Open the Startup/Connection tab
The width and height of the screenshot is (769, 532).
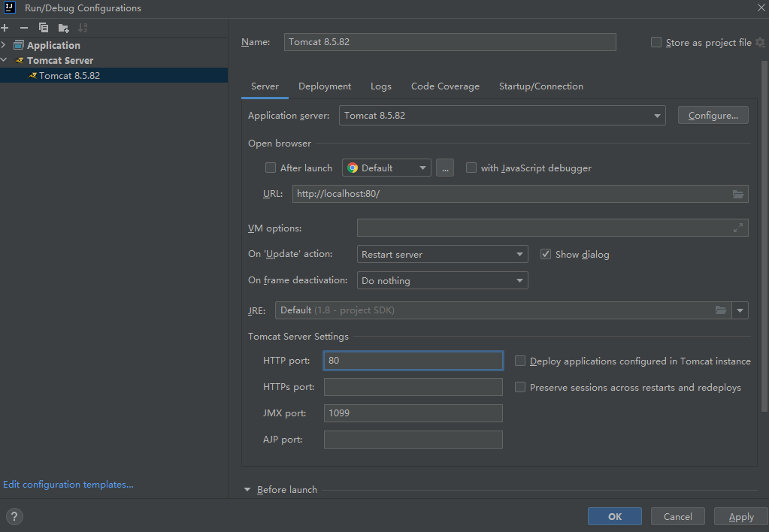point(540,86)
